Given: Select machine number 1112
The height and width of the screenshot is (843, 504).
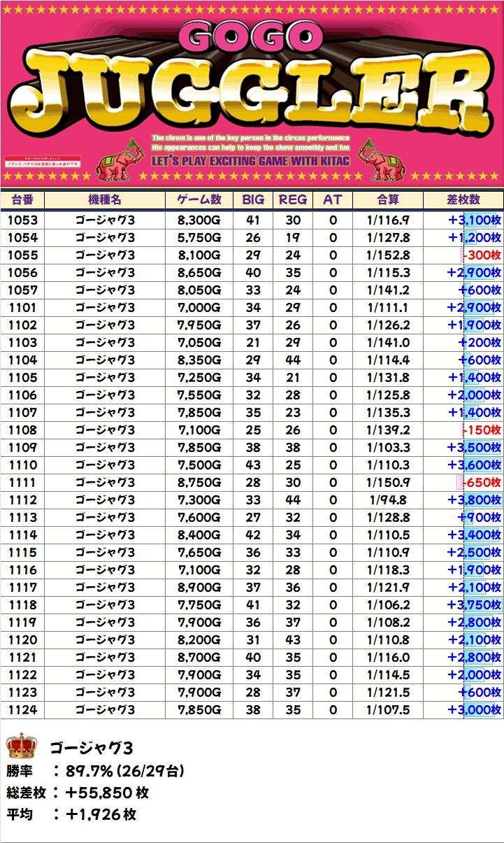Looking at the screenshot, I should 22,500.
